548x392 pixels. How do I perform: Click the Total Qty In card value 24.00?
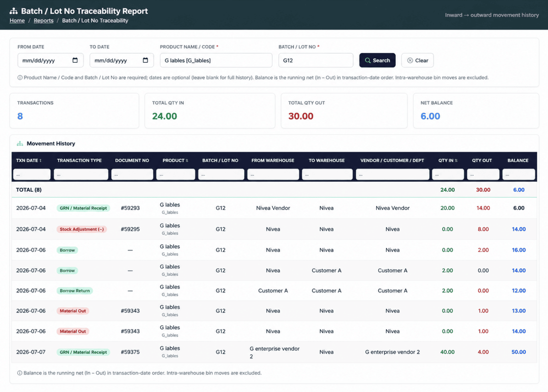pyautogui.click(x=164, y=116)
